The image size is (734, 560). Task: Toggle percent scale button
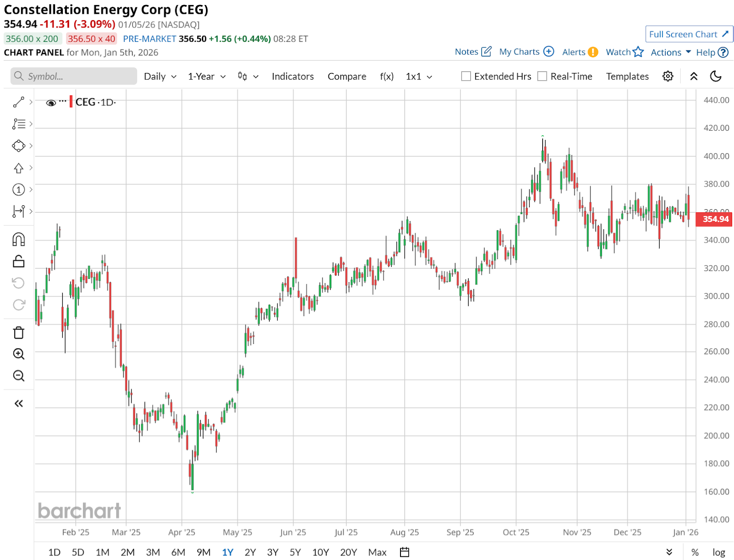(695, 552)
